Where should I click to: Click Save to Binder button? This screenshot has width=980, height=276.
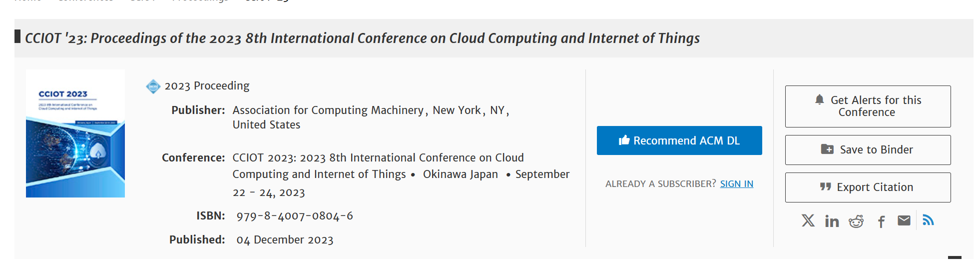(868, 150)
